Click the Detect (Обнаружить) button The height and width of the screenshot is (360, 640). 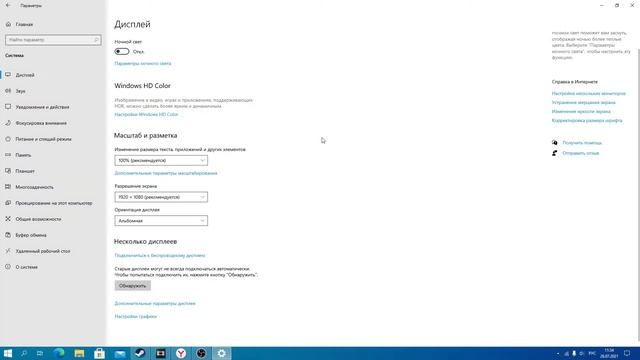(x=132, y=285)
